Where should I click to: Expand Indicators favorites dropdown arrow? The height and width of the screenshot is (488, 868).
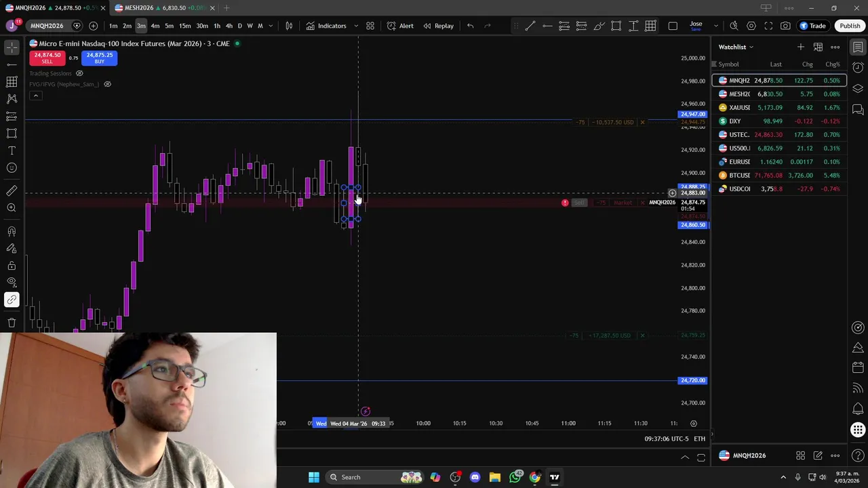coord(355,26)
